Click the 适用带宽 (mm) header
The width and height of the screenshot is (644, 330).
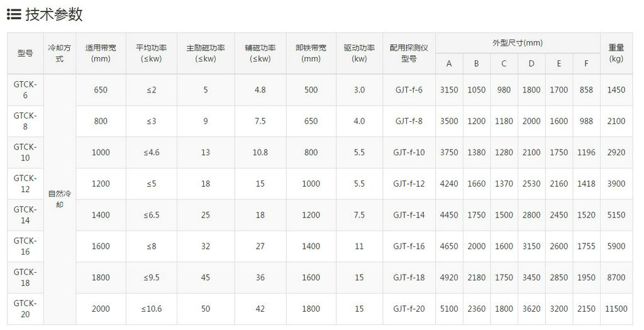click(101, 53)
